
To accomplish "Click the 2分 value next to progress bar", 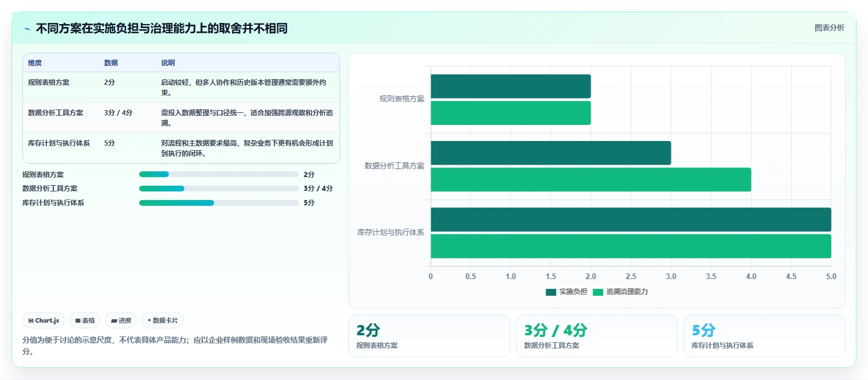I will [x=309, y=174].
